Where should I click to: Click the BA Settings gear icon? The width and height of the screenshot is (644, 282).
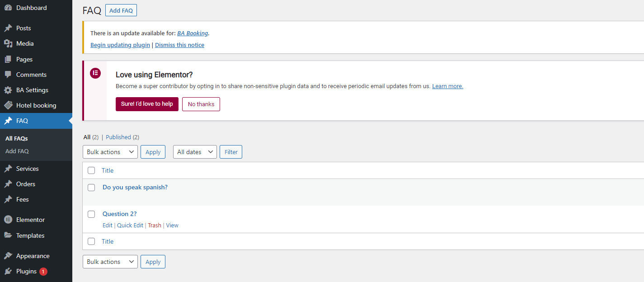(x=8, y=90)
